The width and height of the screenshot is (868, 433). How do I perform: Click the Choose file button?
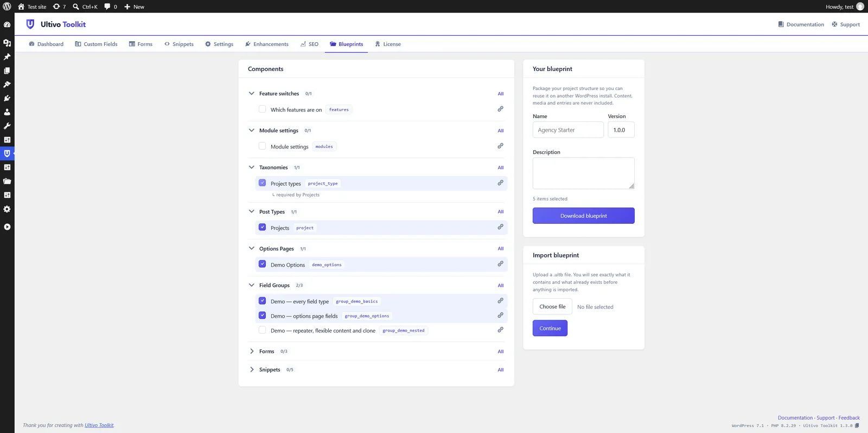pos(552,307)
